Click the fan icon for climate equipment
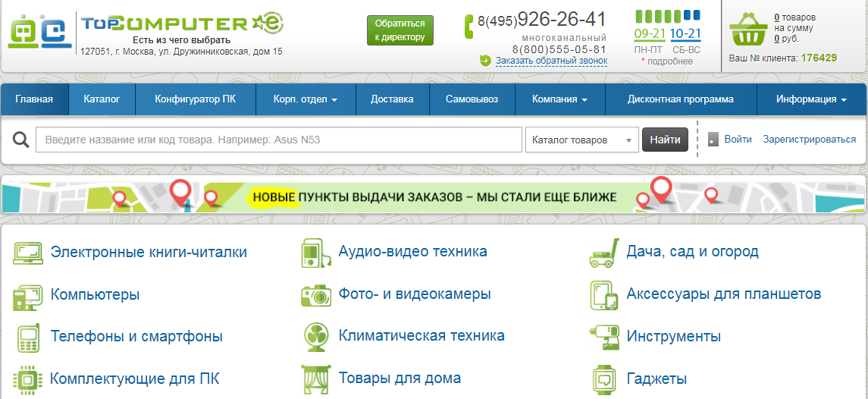This screenshot has height=399, width=868. [315, 336]
